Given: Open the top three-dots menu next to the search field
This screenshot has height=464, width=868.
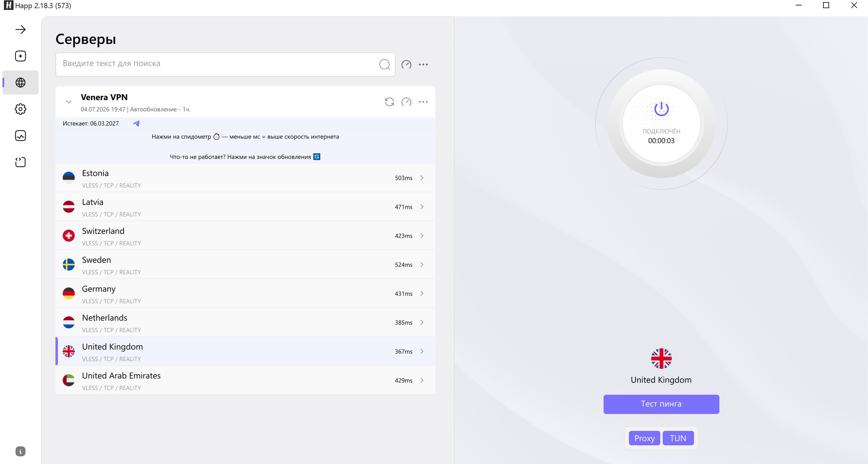Looking at the screenshot, I should pos(423,64).
